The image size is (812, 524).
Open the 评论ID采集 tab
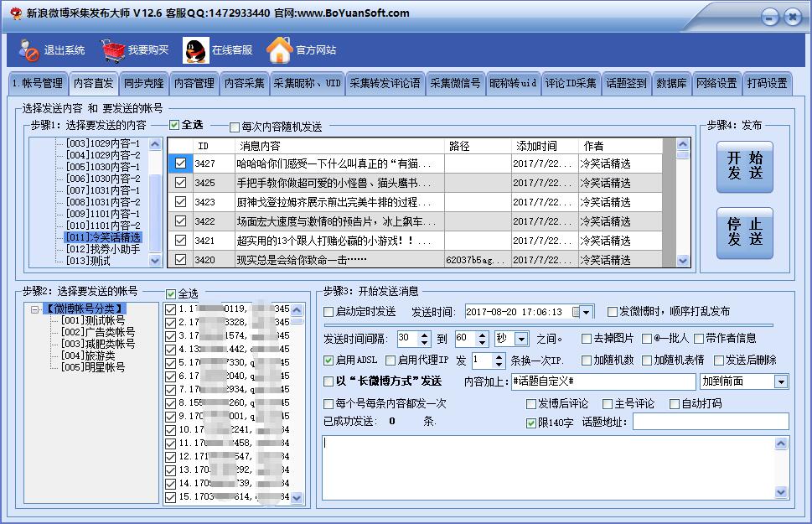[571, 84]
